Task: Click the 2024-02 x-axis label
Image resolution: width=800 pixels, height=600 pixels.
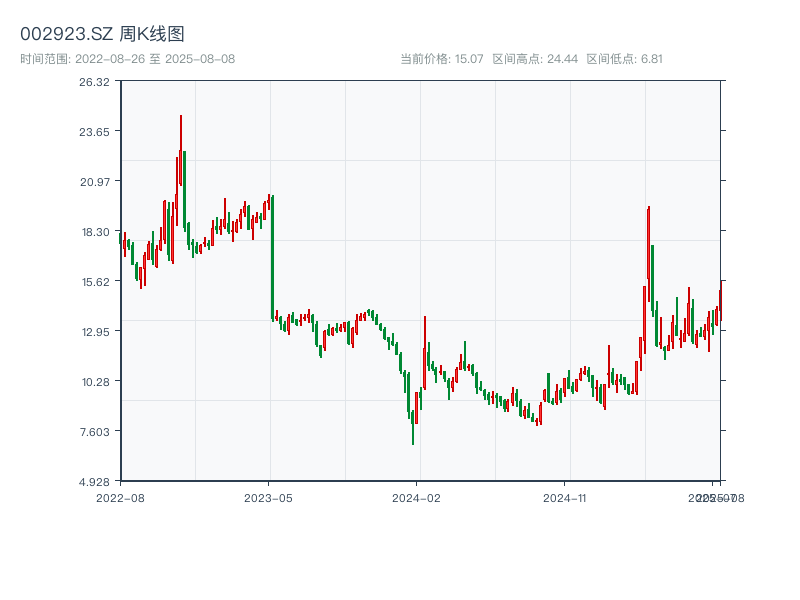Action: click(416, 498)
